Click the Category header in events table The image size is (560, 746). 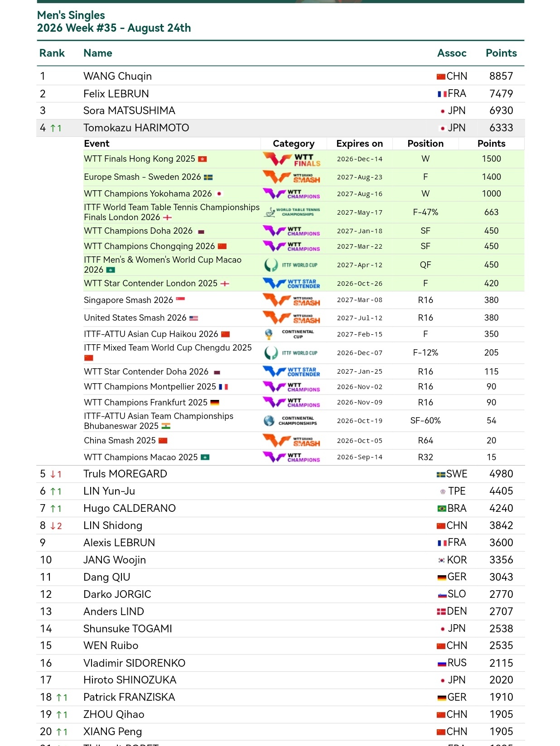click(294, 144)
